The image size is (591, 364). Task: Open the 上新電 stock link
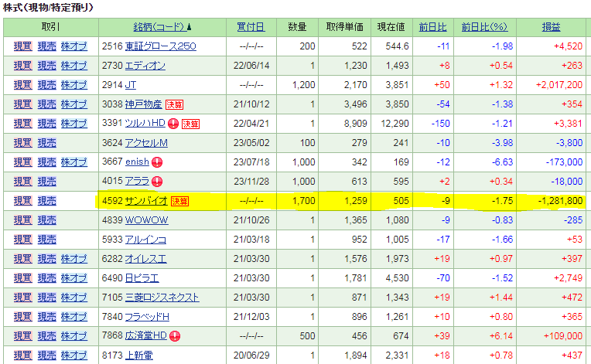point(138,355)
